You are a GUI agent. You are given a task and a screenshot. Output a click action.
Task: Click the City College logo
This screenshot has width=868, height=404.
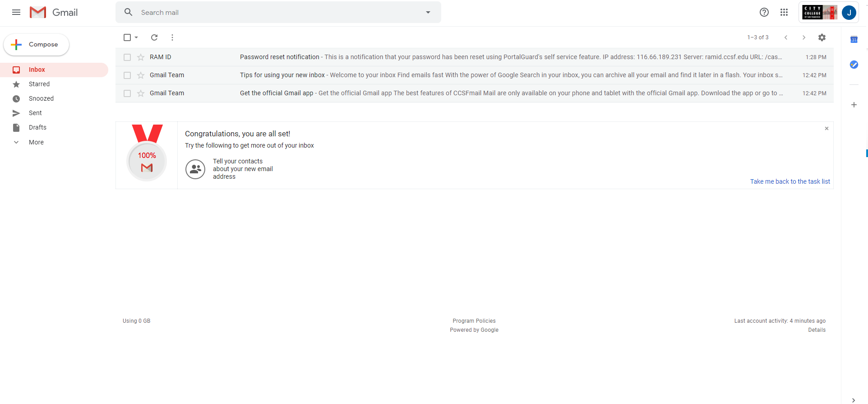820,12
